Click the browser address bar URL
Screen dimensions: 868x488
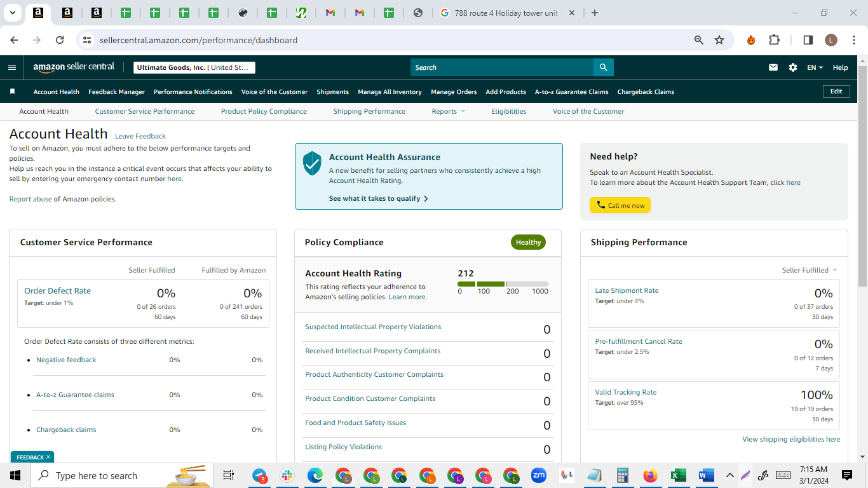point(198,40)
